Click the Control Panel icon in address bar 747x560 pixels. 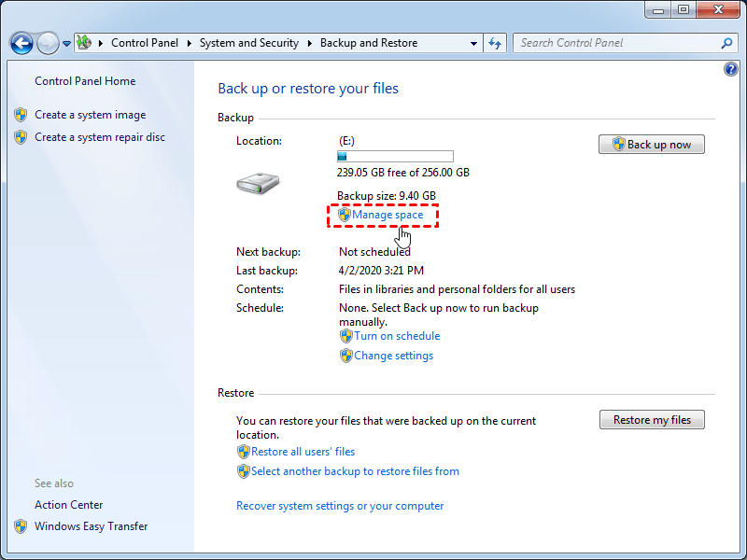click(x=84, y=43)
